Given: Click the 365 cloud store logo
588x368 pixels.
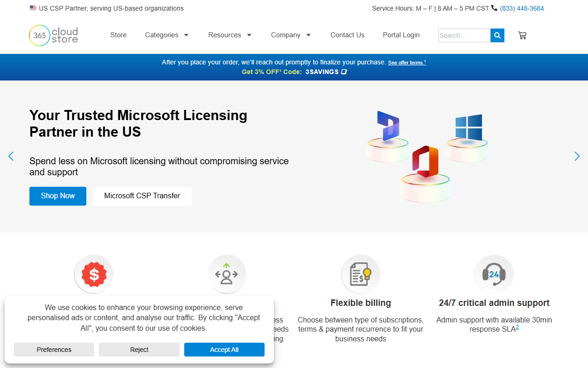Looking at the screenshot, I should pyautogui.click(x=54, y=35).
